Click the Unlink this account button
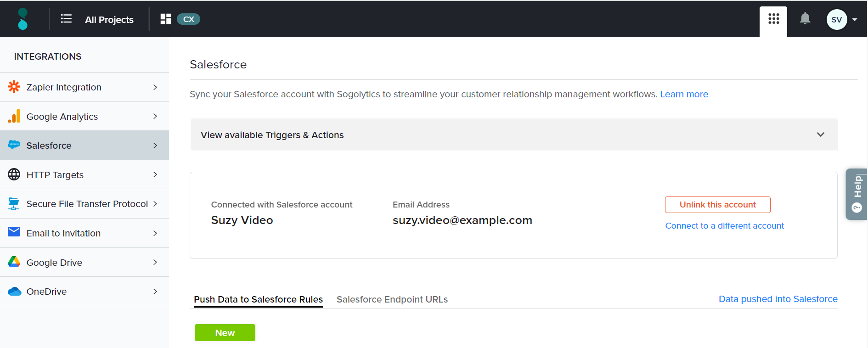 click(717, 205)
